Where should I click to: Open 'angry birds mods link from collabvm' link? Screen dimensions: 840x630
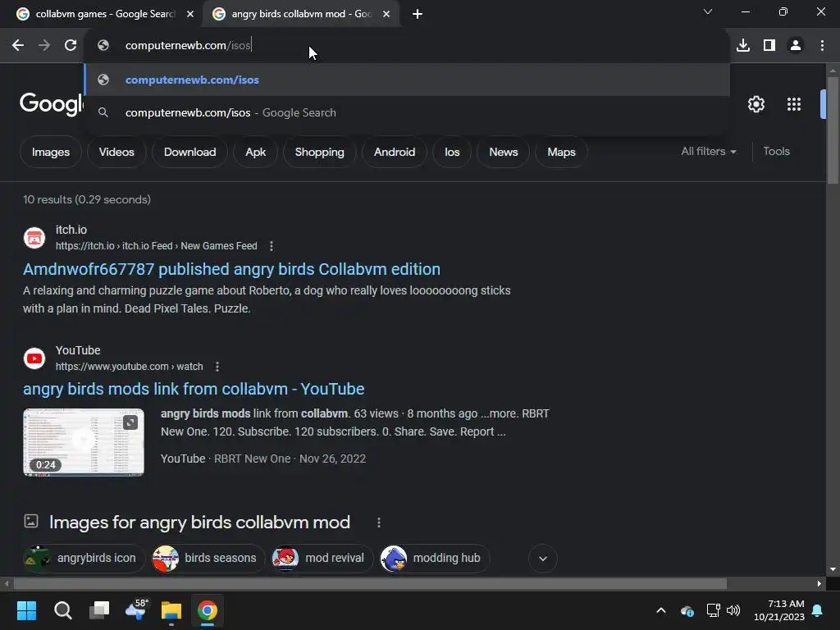(194, 389)
